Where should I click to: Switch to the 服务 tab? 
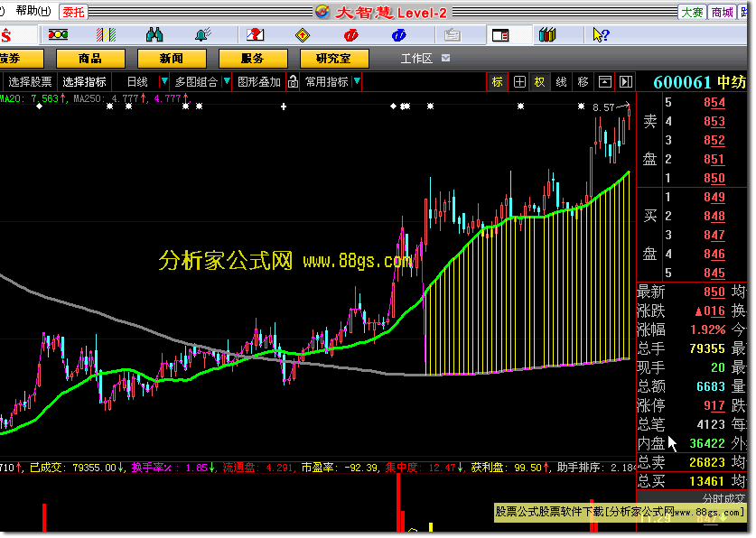point(253,59)
